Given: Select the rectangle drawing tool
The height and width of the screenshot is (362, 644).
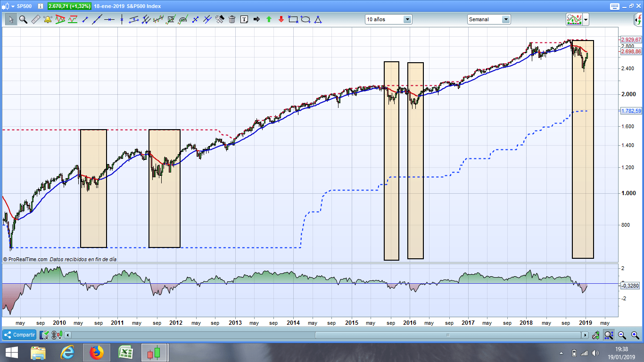Looking at the screenshot, I should point(293,19).
